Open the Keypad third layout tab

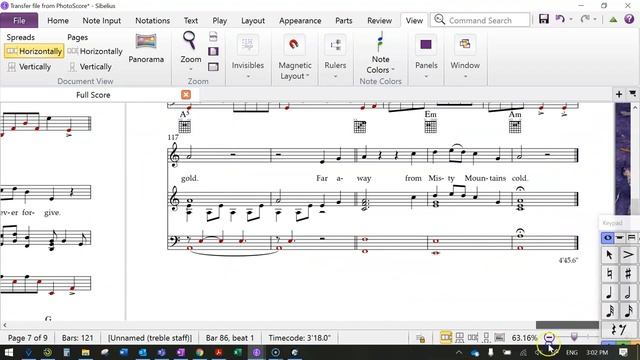(631, 238)
